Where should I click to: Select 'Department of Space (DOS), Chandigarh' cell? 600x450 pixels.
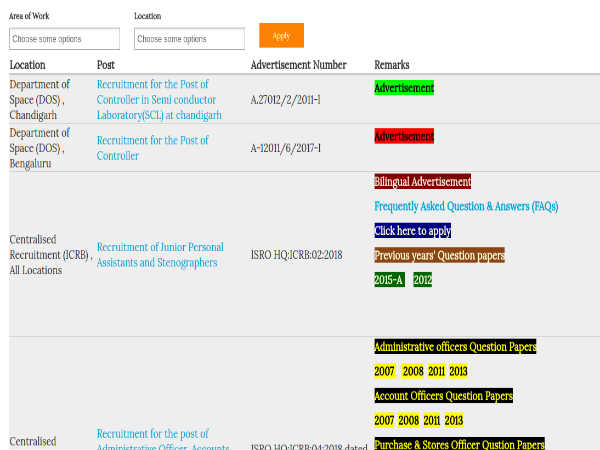[x=39, y=99]
